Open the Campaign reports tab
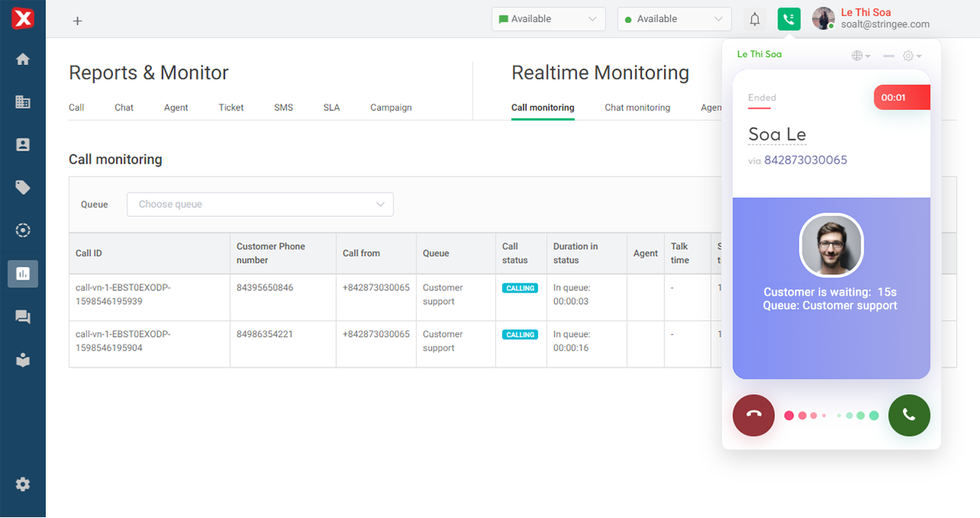980x518 pixels. (391, 108)
